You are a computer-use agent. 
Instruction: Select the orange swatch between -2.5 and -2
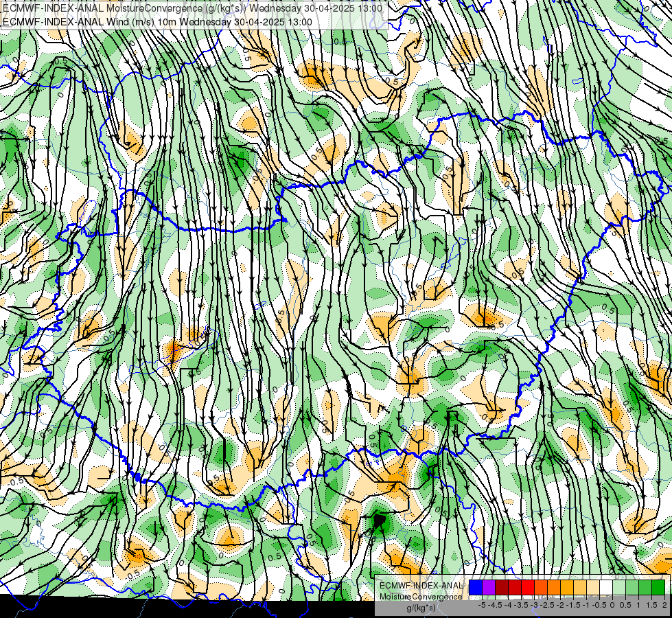point(554,587)
